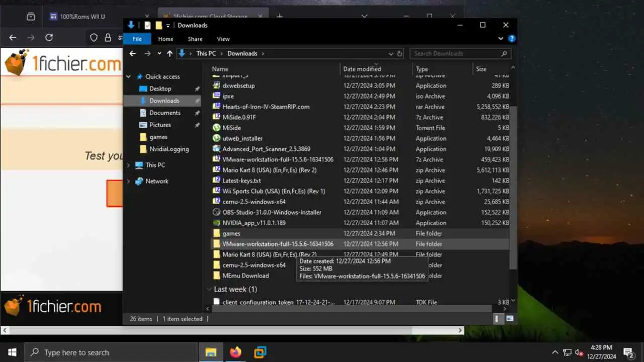This screenshot has width=644, height=362.
Task: Open the Share ribbon tab
Action: (x=195, y=39)
